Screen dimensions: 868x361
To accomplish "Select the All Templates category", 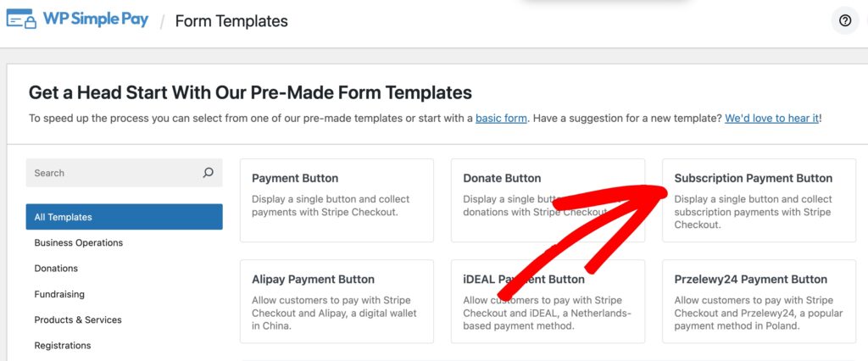I will click(124, 217).
